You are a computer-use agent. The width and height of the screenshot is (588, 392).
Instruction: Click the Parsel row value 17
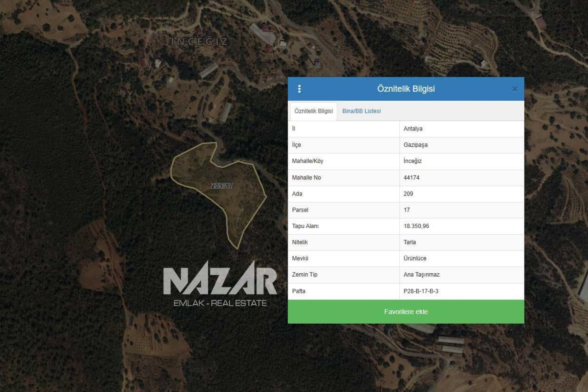click(406, 210)
